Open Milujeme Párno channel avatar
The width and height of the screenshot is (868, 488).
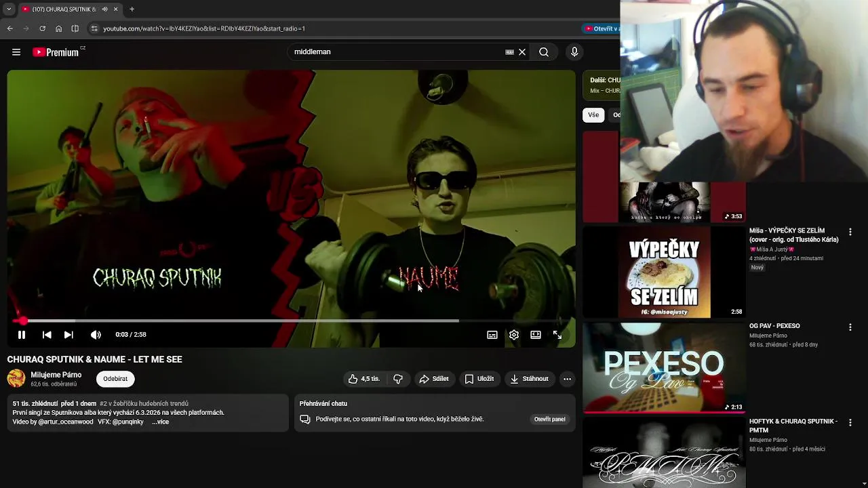[x=16, y=379]
